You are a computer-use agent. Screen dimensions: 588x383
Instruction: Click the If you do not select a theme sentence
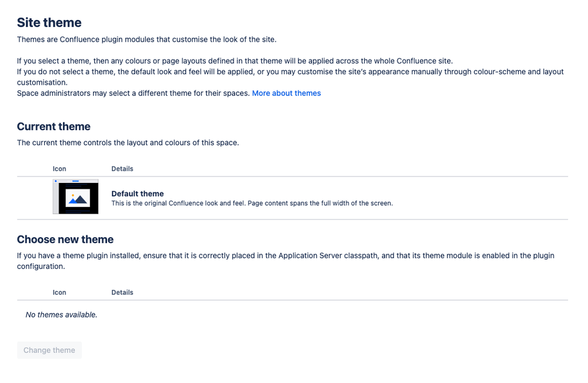click(290, 77)
